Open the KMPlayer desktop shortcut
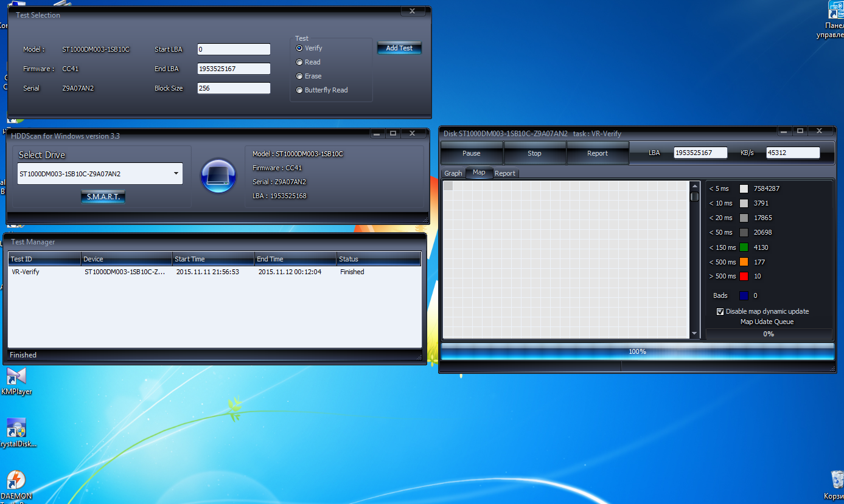The width and height of the screenshot is (844, 504). (x=16, y=381)
